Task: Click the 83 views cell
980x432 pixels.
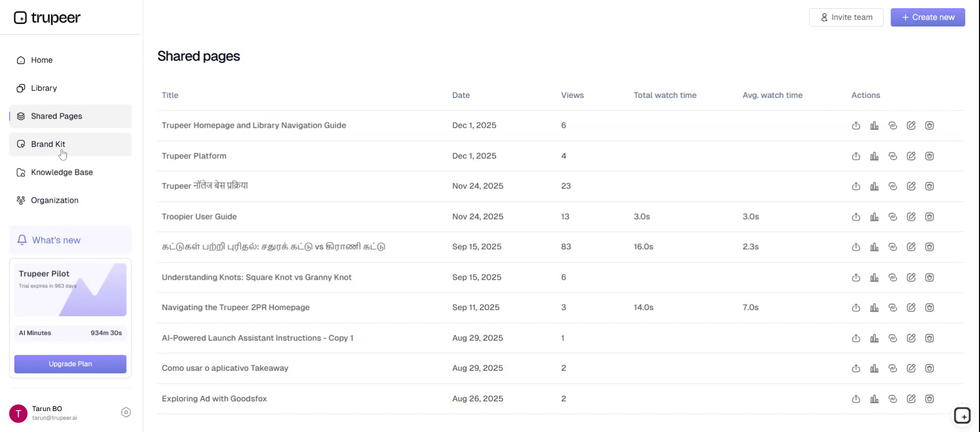Action: click(566, 247)
